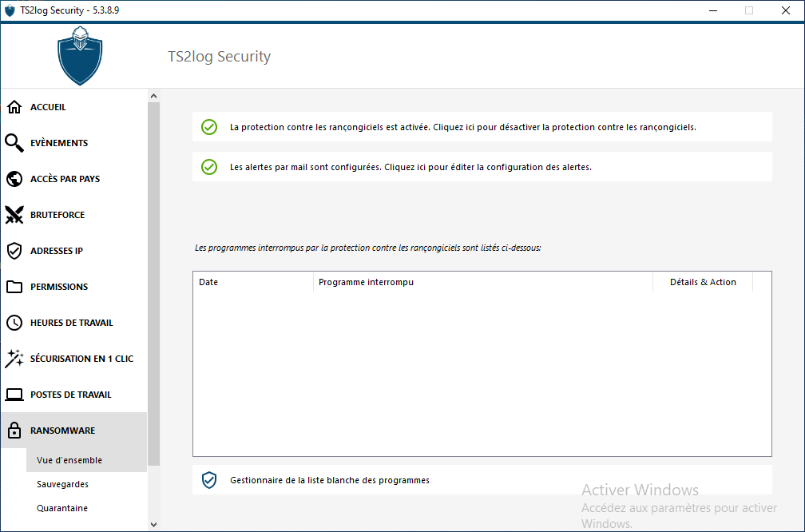Screen dimensions: 805x532
Task: Open Sauvegardes submenu
Action: point(87,484)
